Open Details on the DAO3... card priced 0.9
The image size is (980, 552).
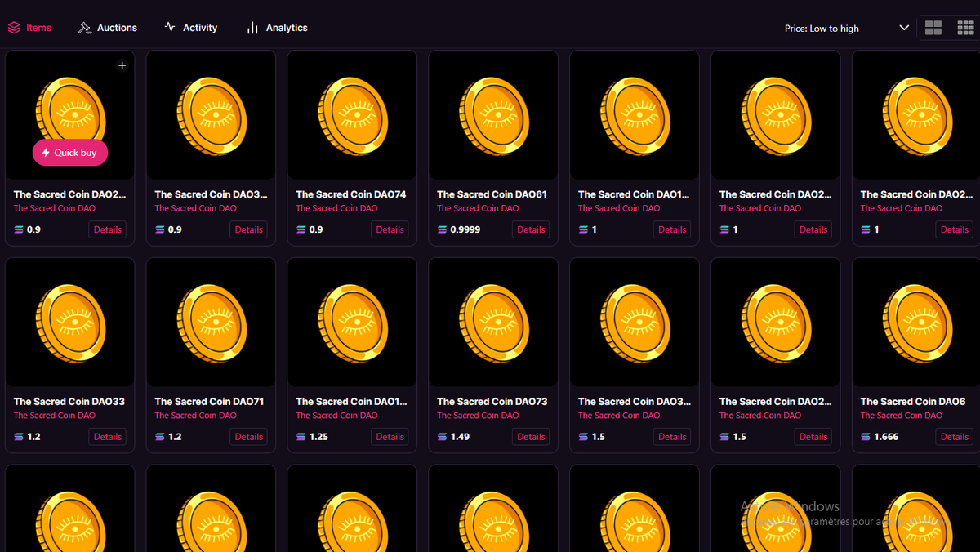(248, 230)
